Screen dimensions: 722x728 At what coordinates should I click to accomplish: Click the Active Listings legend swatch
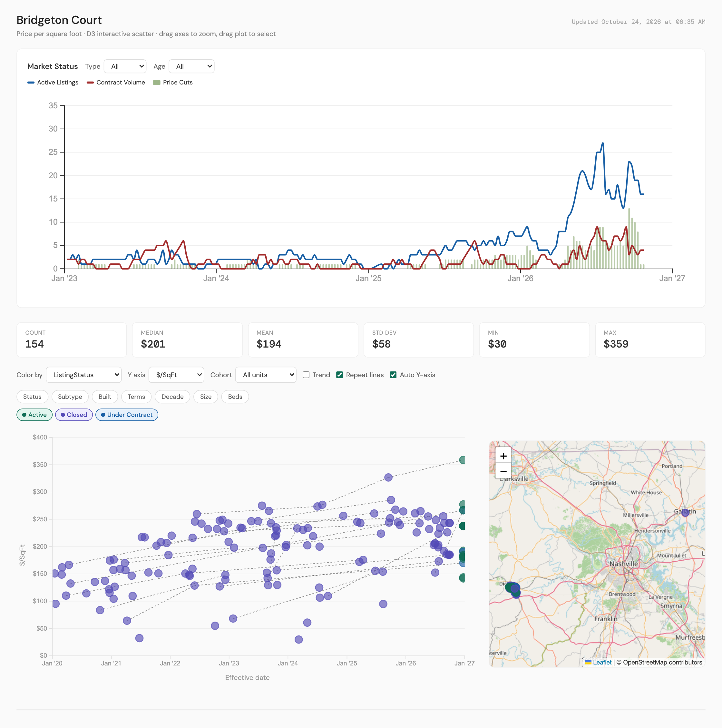tap(31, 83)
